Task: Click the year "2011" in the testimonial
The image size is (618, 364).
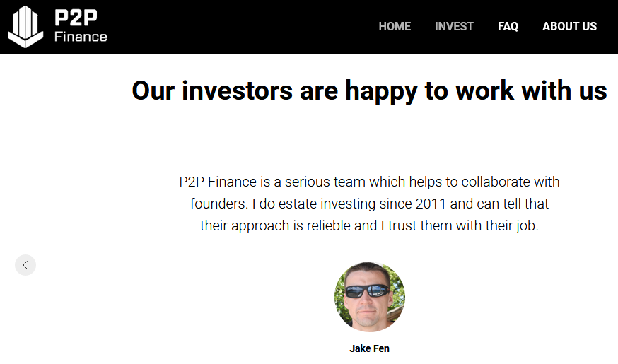Action: [433, 204]
